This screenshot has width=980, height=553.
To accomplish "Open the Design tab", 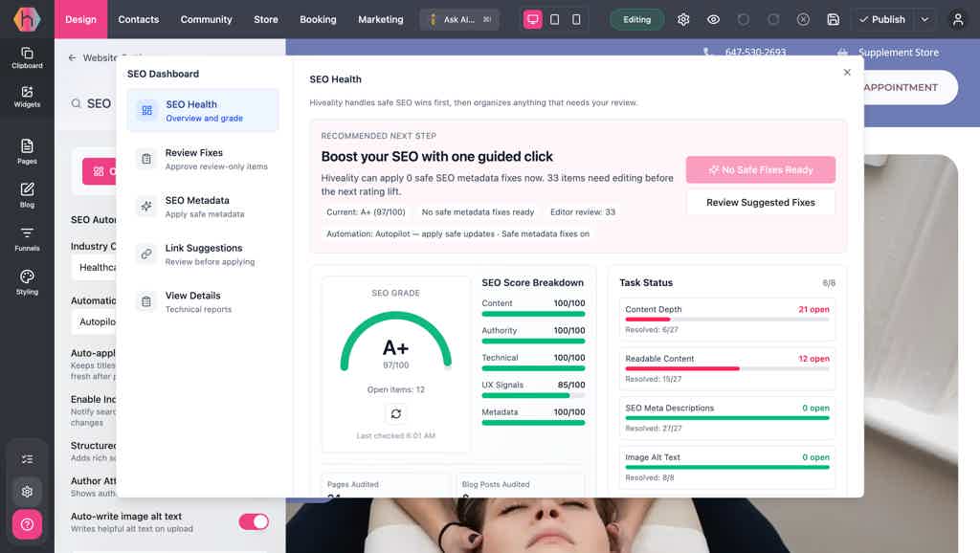I will tap(80, 19).
